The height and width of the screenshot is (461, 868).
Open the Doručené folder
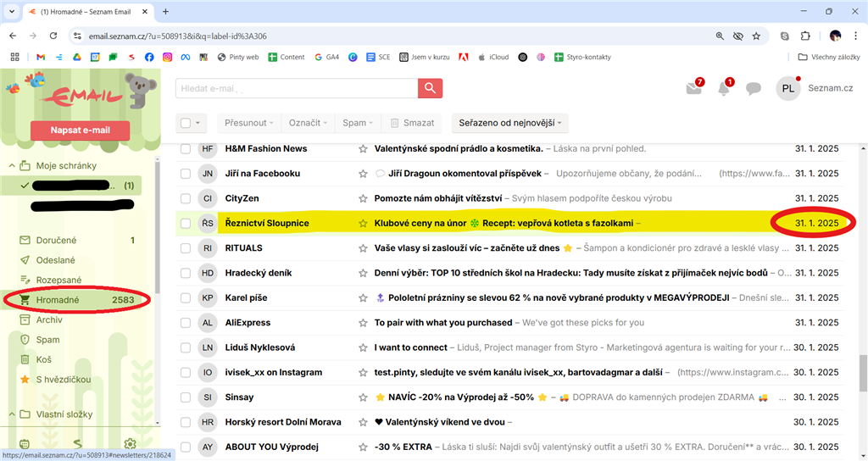[x=56, y=241]
